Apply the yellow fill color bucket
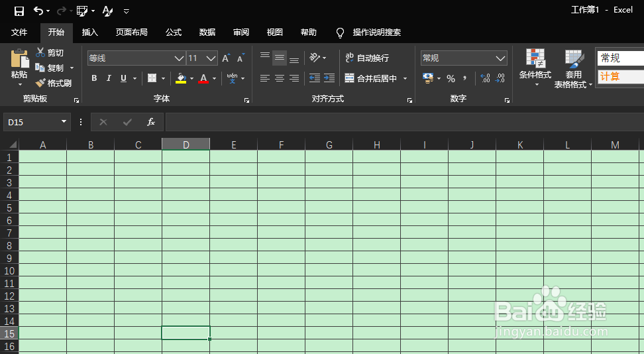 tap(181, 78)
